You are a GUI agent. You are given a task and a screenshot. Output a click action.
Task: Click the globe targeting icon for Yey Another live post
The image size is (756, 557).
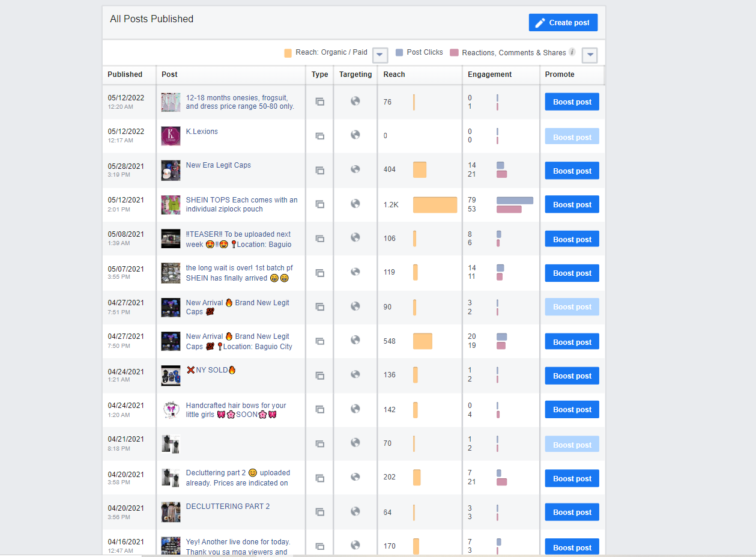tap(355, 545)
